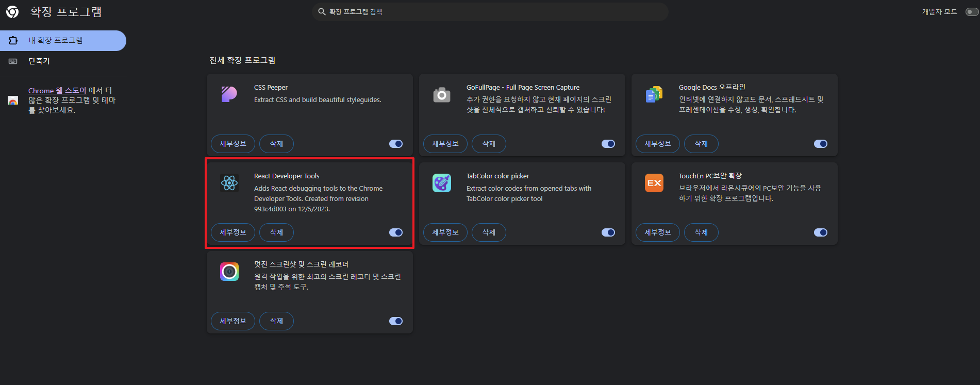980x385 pixels.
Task: Click the 멋진 스크린샷 lens icon
Action: [x=229, y=272]
